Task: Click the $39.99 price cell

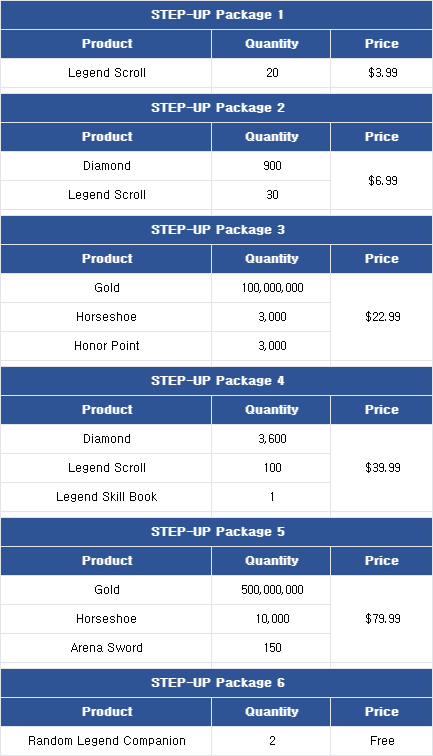Action: [381, 468]
